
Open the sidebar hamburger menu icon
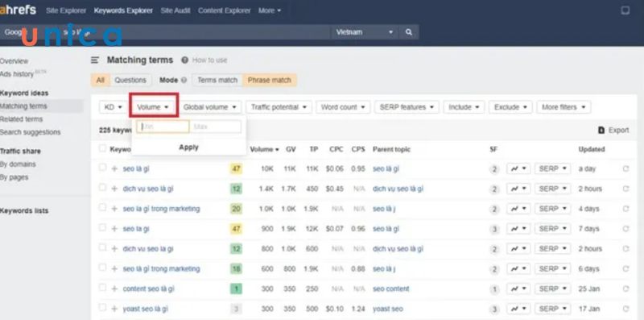click(95, 60)
